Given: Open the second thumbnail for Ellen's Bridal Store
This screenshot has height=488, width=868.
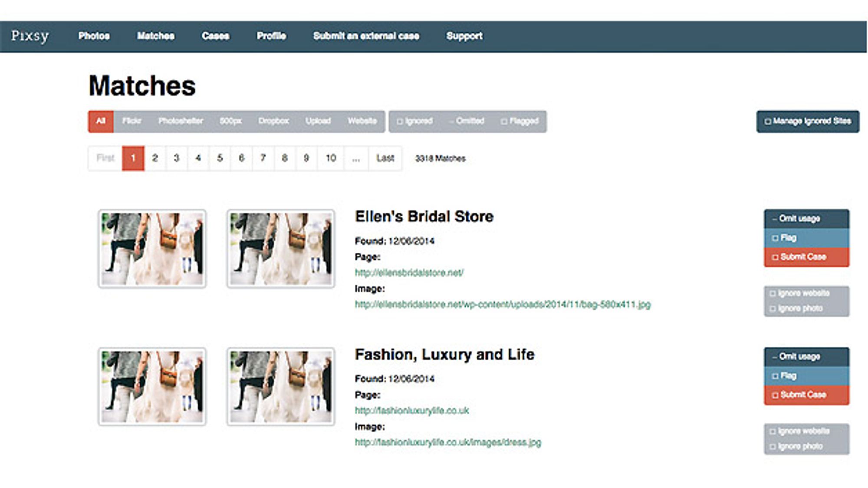Looking at the screenshot, I should coord(281,249).
